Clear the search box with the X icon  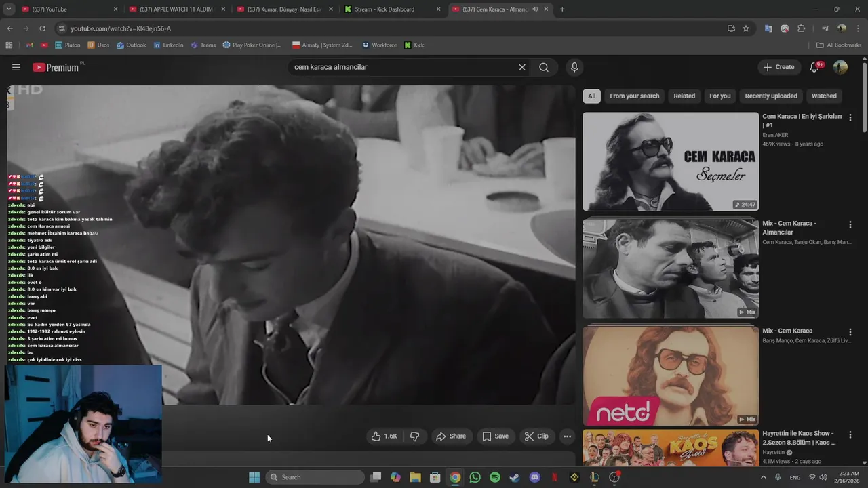[x=522, y=67]
